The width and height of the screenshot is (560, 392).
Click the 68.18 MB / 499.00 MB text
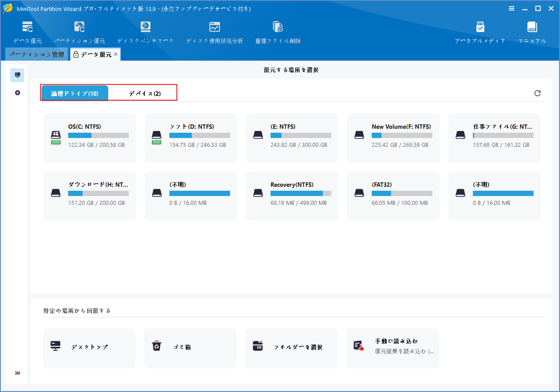tap(299, 203)
